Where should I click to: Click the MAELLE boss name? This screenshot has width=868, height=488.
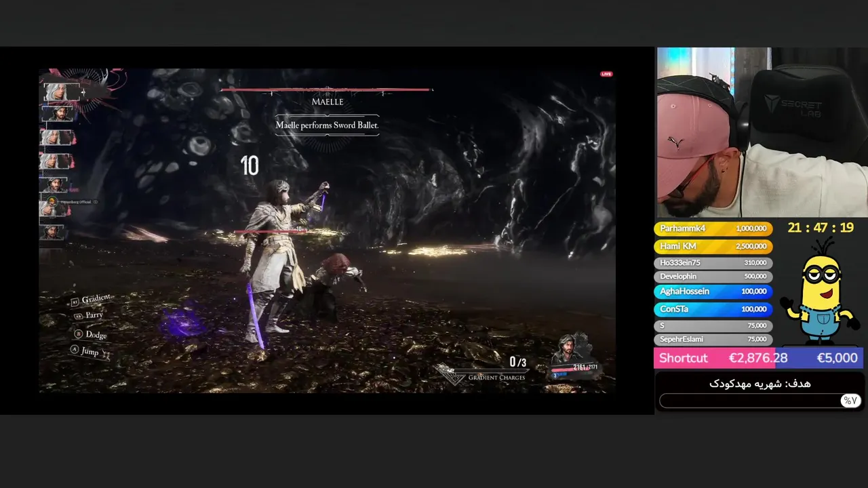click(328, 102)
